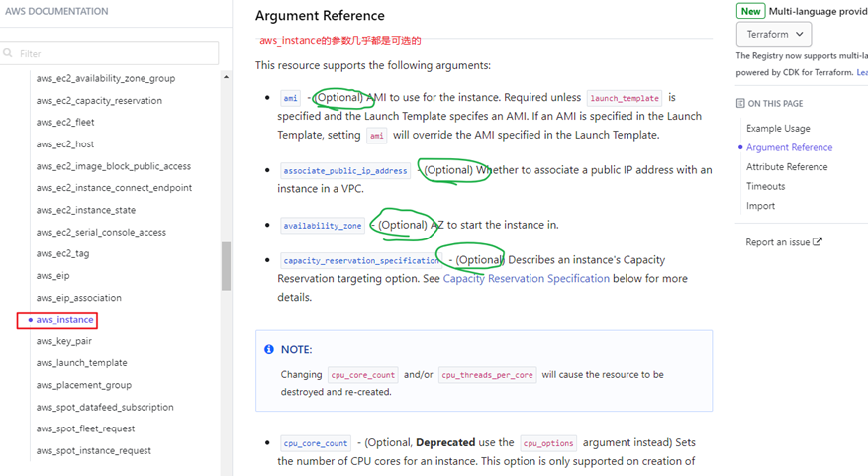Click the AWS DOCUMENTATION sidebar header
This screenshot has height=476, width=868.
[x=56, y=11]
